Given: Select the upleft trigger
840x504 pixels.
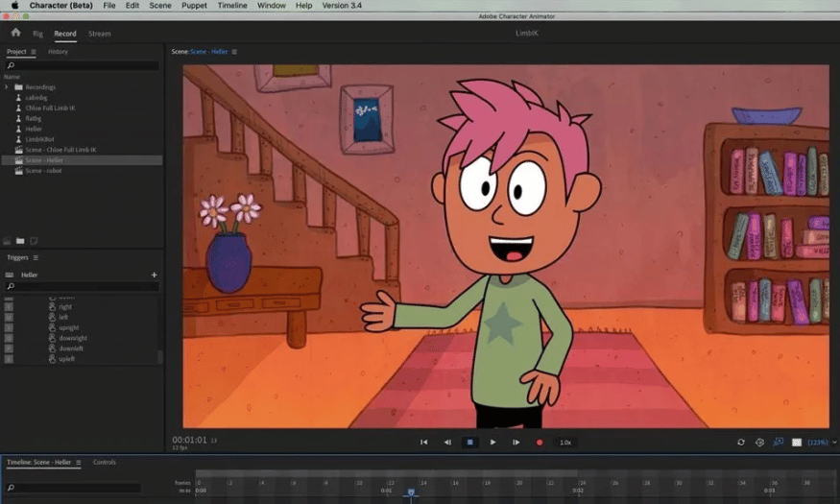Looking at the screenshot, I should coord(67,359).
